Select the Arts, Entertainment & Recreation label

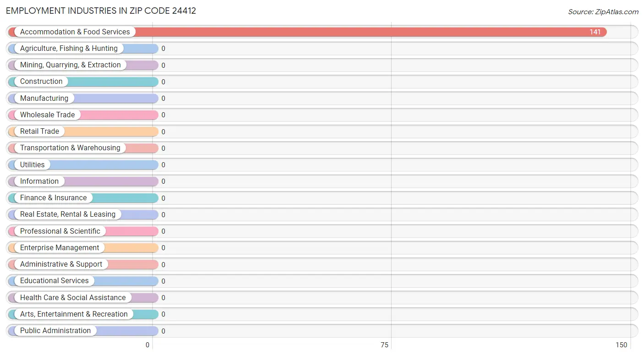click(74, 314)
